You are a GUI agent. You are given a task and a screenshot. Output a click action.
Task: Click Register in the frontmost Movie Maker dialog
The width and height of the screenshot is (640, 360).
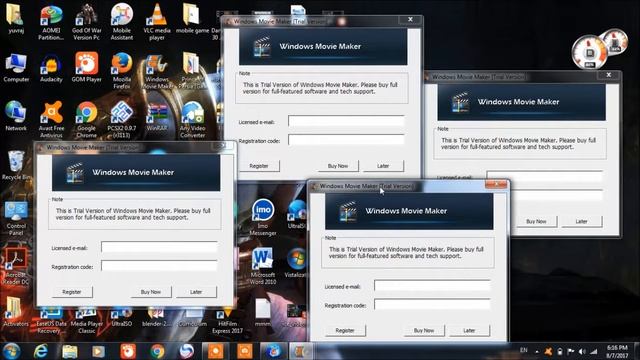point(345,331)
